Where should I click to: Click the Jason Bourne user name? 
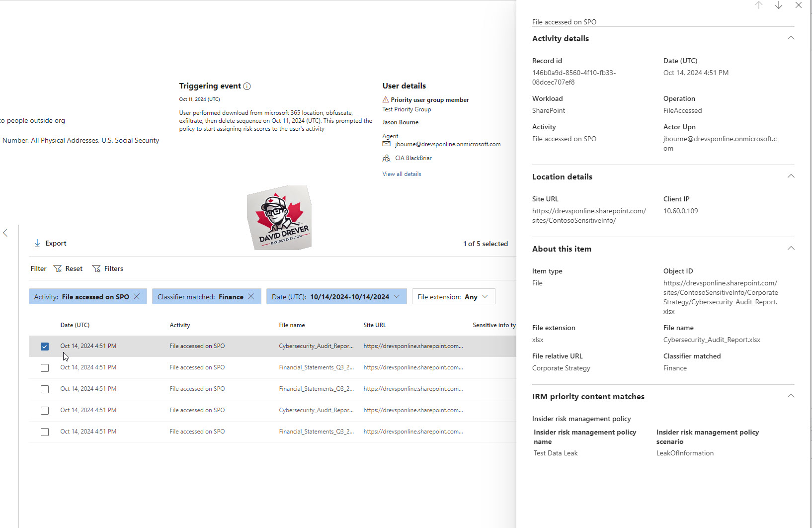400,122
